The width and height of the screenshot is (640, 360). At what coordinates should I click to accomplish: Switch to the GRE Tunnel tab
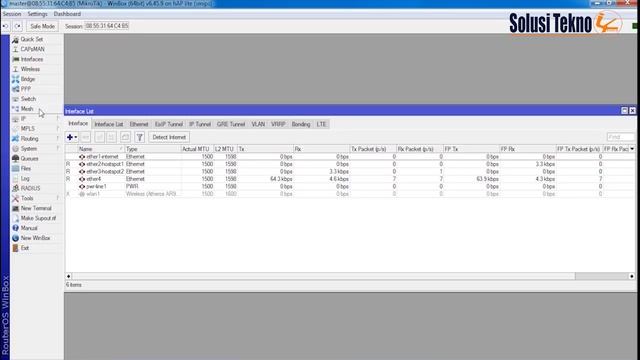[x=231, y=124]
